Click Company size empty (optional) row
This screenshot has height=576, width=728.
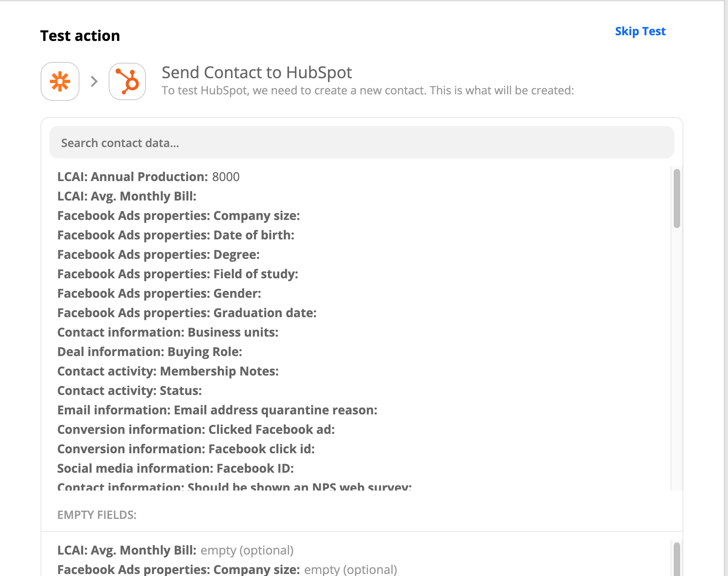tap(227, 569)
